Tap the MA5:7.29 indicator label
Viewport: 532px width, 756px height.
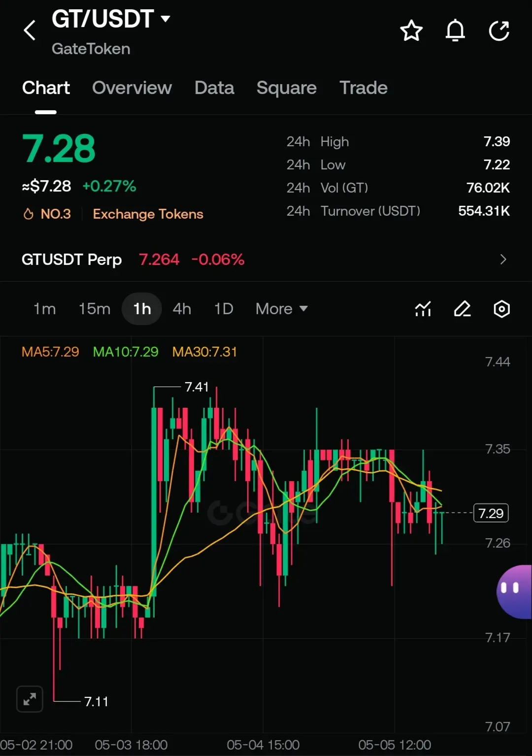pyautogui.click(x=50, y=352)
